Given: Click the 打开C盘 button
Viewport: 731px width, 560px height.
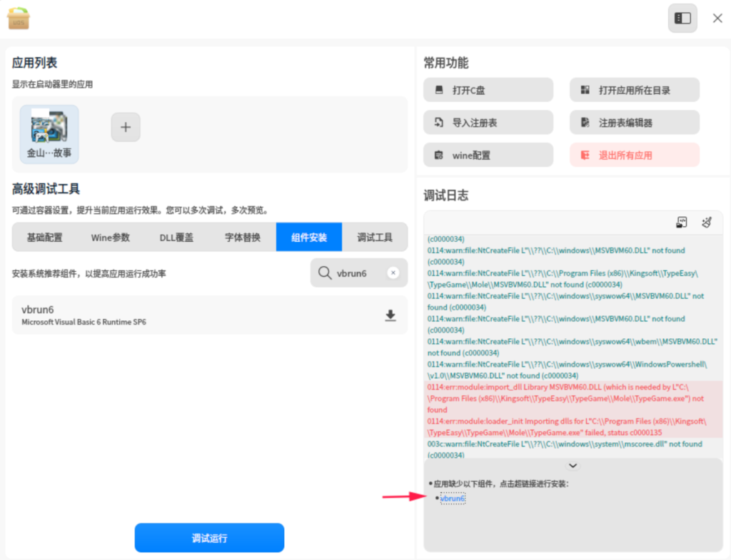Looking at the screenshot, I should click(x=488, y=91).
